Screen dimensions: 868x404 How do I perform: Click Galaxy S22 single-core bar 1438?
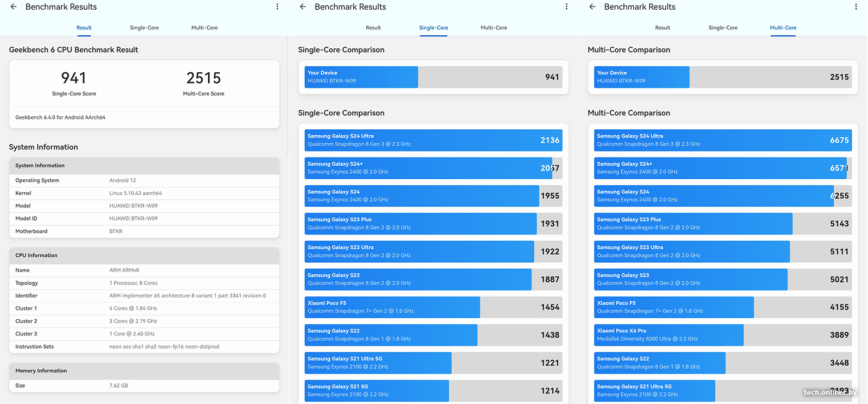click(x=433, y=335)
